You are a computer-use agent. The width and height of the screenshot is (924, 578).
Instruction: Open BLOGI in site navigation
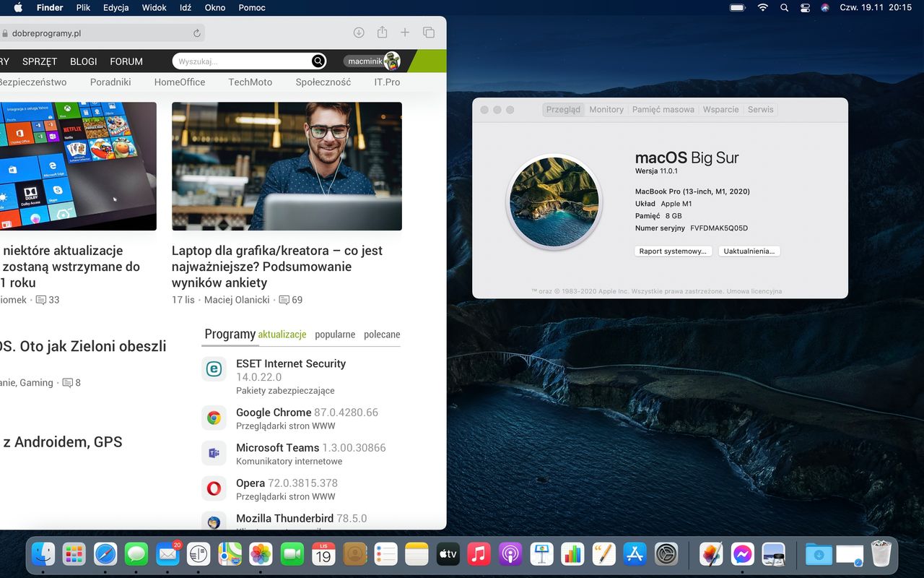pos(83,61)
